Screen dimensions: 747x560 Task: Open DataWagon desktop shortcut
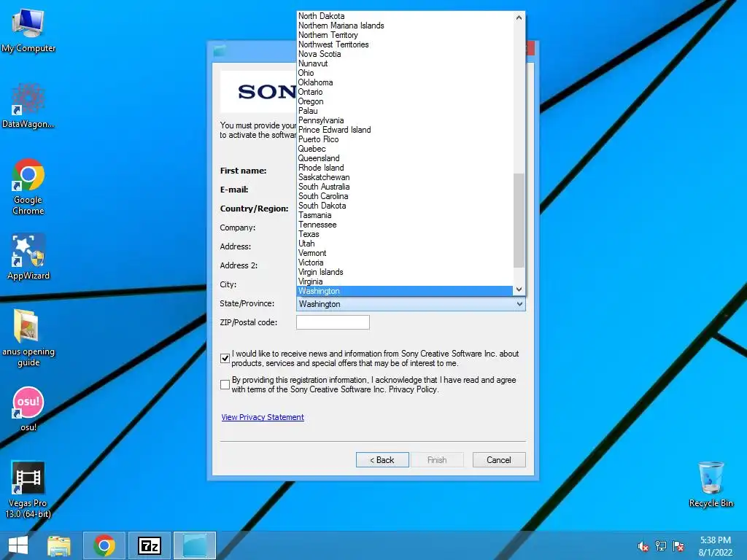tap(28, 106)
